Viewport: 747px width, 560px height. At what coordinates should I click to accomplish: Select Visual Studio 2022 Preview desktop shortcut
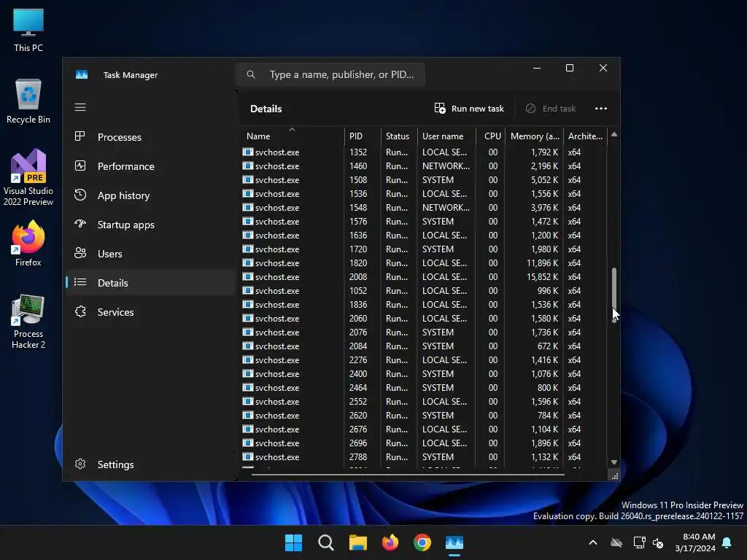(28, 178)
